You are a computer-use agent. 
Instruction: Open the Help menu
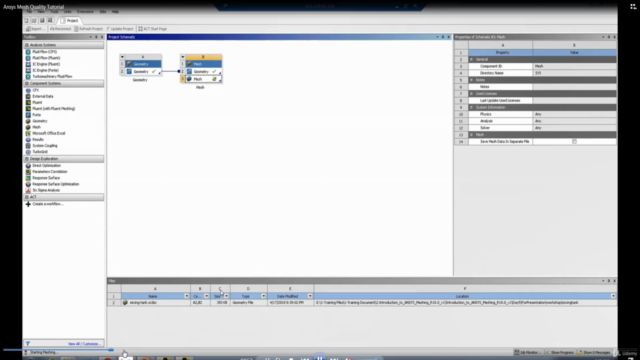(x=115, y=12)
